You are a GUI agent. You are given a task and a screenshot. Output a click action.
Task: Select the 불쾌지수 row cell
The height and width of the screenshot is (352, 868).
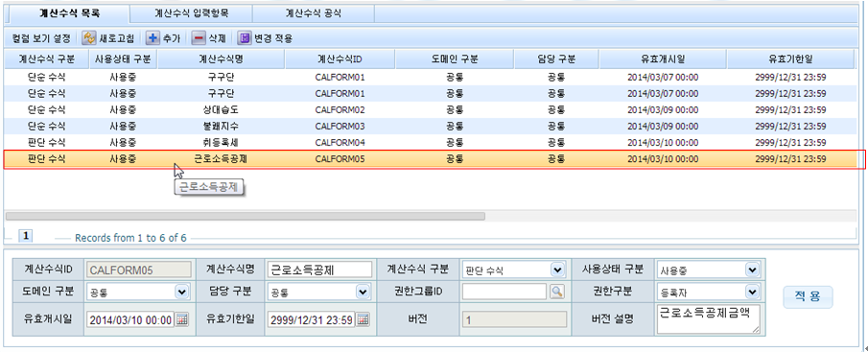[221, 127]
